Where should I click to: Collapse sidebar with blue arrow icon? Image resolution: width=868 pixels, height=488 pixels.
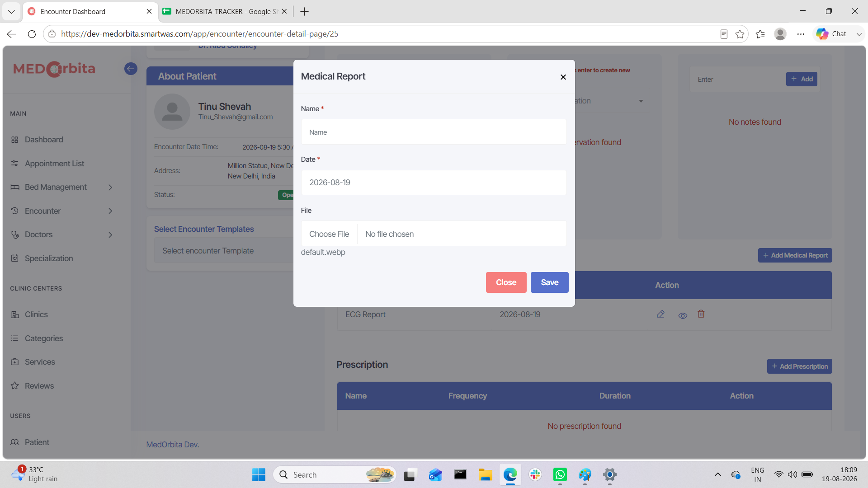(x=131, y=69)
